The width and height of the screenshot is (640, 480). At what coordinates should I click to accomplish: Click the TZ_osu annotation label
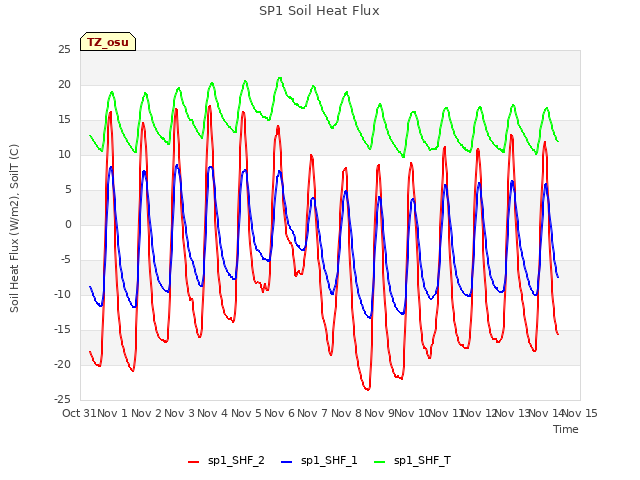(108, 42)
